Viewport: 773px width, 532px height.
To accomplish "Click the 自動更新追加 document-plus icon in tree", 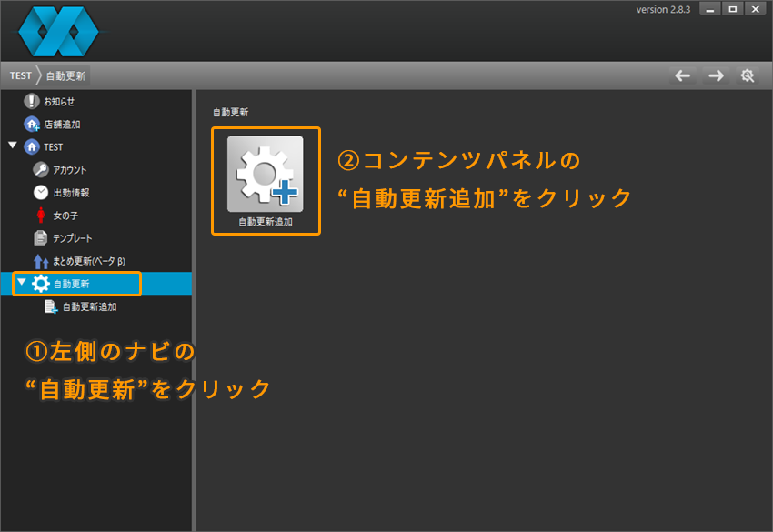I will click(51, 306).
